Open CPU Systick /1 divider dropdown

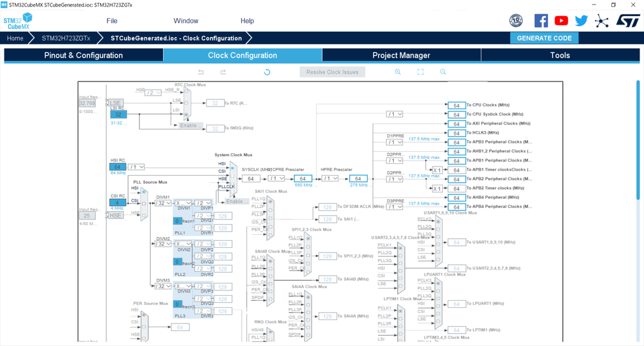(x=395, y=114)
